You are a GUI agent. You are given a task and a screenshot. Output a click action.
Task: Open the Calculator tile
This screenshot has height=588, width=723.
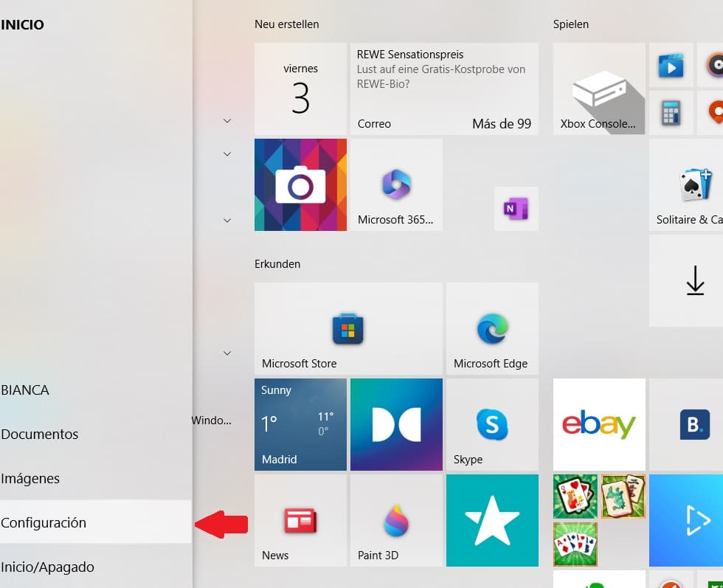pos(671,113)
